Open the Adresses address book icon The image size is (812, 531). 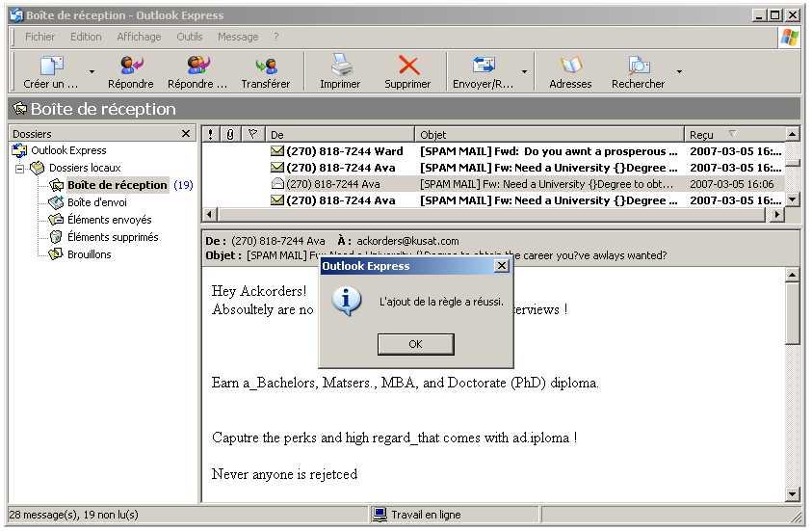pos(571,66)
